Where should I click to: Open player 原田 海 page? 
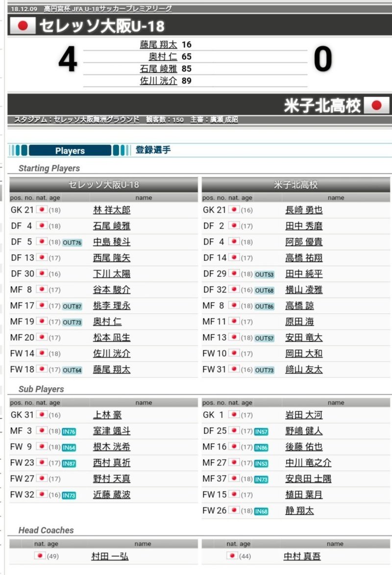pyautogui.click(x=299, y=322)
